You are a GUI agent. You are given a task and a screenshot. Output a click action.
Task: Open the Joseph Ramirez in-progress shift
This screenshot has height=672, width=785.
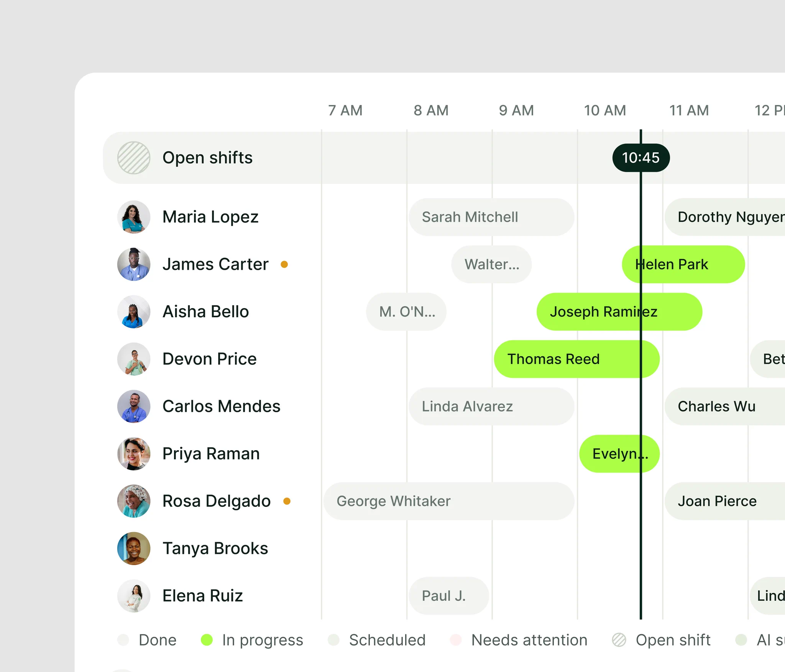[619, 312]
